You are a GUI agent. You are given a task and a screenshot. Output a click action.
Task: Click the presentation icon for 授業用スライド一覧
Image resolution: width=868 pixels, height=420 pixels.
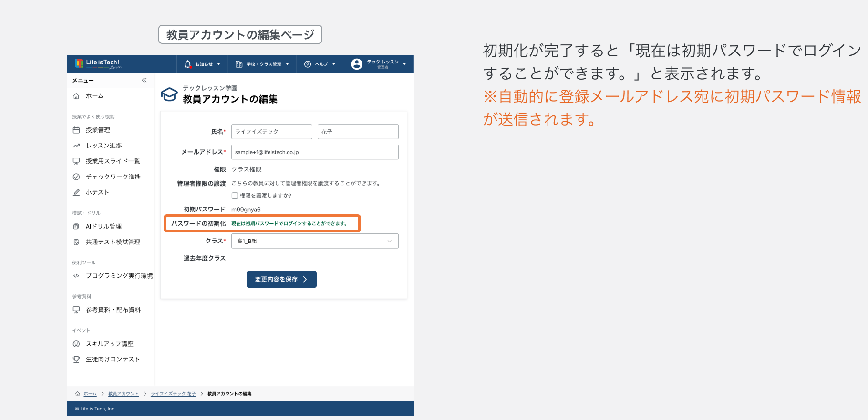pos(76,161)
